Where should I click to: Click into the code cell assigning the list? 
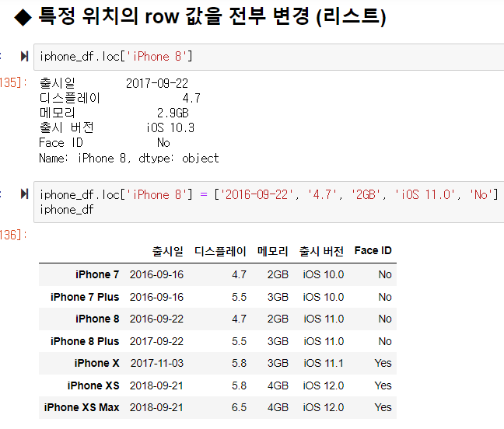click(x=268, y=202)
